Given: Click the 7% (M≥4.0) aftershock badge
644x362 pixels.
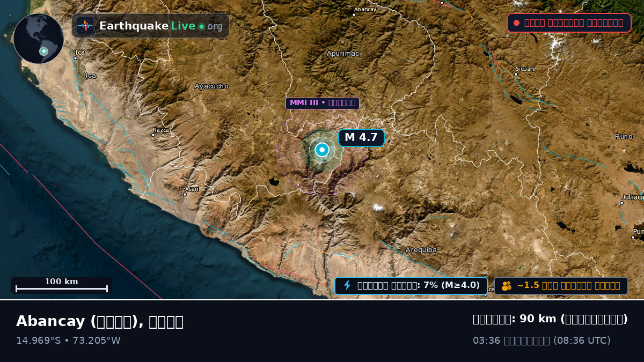Looking at the screenshot, I should (411, 285).
